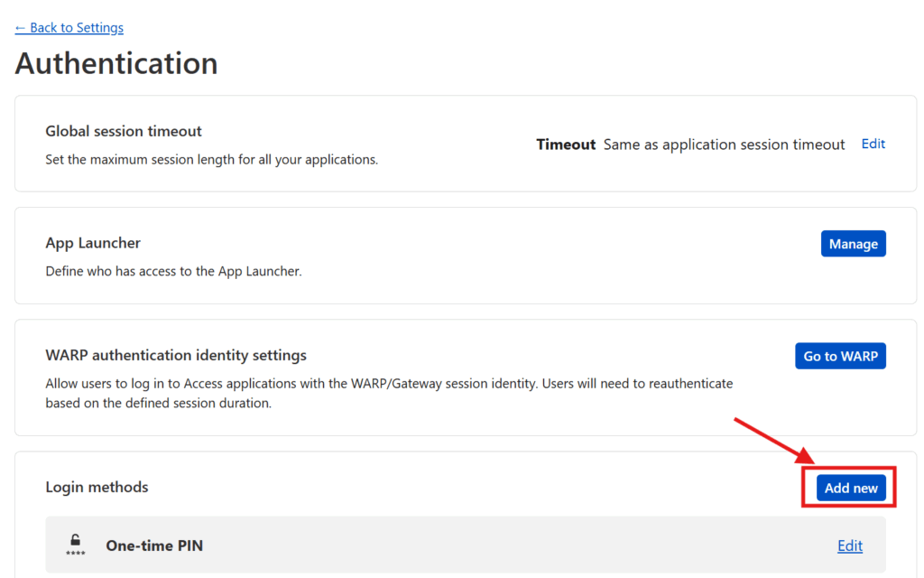Viewport: 924px width, 578px height.
Task: Click 'Same as application session timeout' value
Action: point(724,144)
